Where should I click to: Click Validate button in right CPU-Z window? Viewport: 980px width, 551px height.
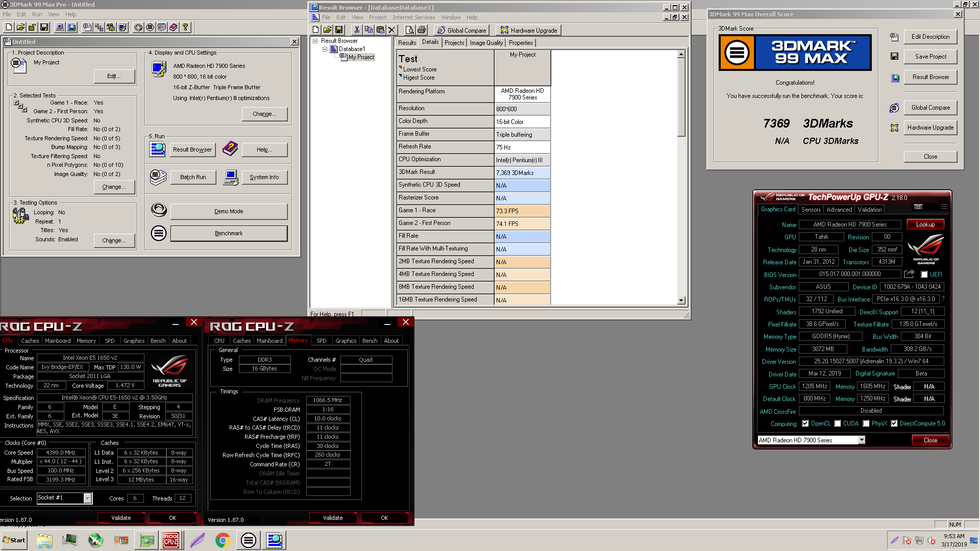tap(333, 518)
